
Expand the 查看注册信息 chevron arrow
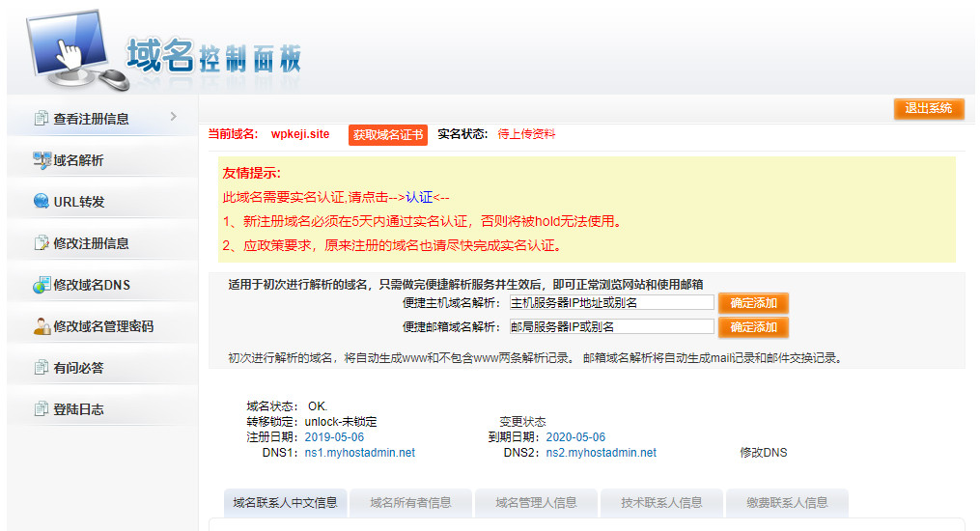[174, 116]
